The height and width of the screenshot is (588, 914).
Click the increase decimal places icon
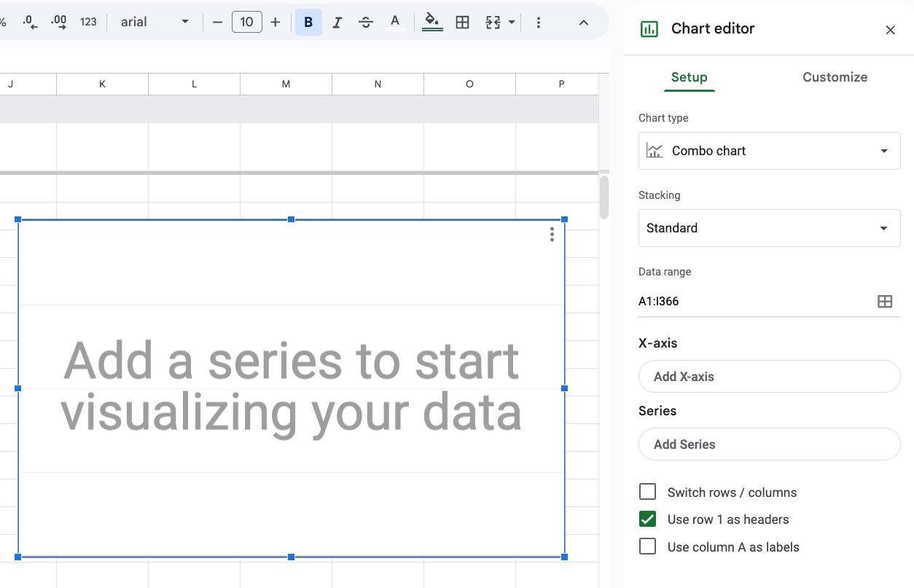point(59,23)
